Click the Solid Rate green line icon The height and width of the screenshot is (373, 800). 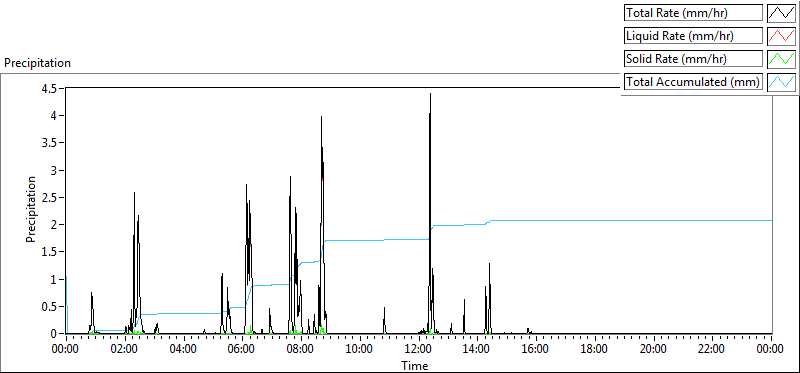781,59
